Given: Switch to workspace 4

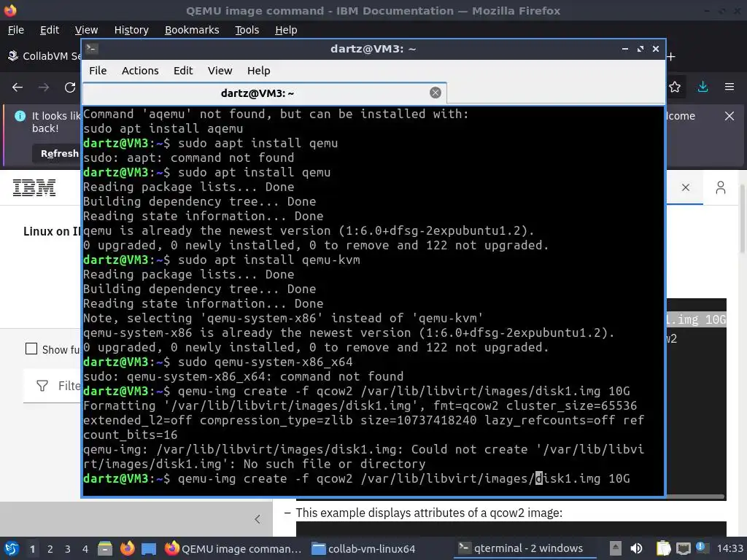Looking at the screenshot, I should pos(85,549).
